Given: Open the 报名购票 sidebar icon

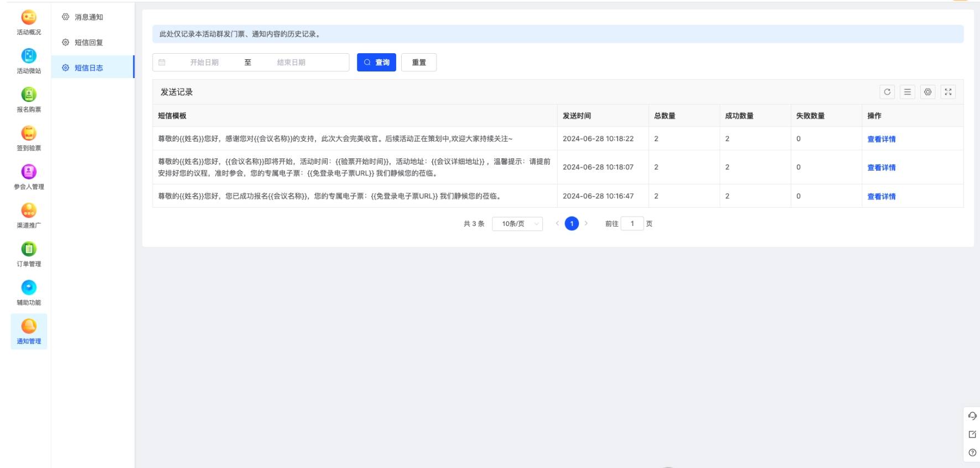Looking at the screenshot, I should click(29, 100).
